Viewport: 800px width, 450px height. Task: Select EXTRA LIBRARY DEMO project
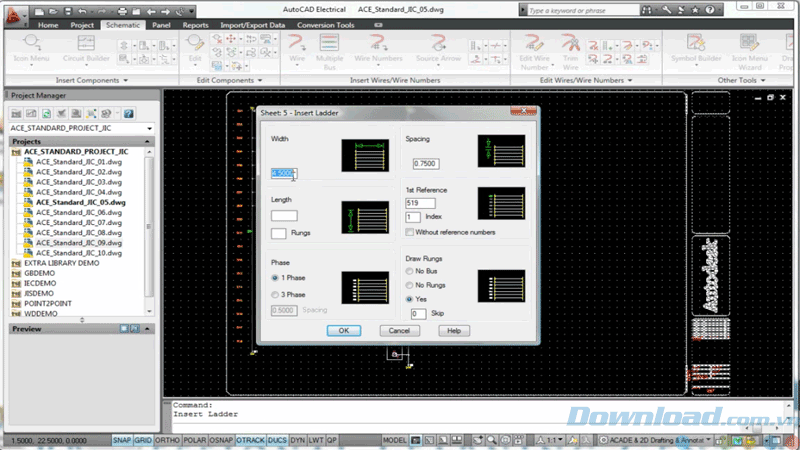(x=61, y=263)
